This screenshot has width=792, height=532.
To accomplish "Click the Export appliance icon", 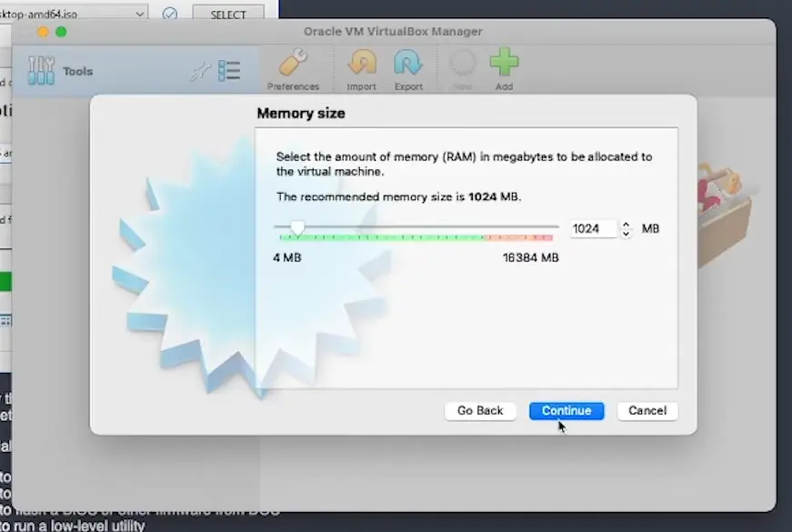I will [x=408, y=63].
